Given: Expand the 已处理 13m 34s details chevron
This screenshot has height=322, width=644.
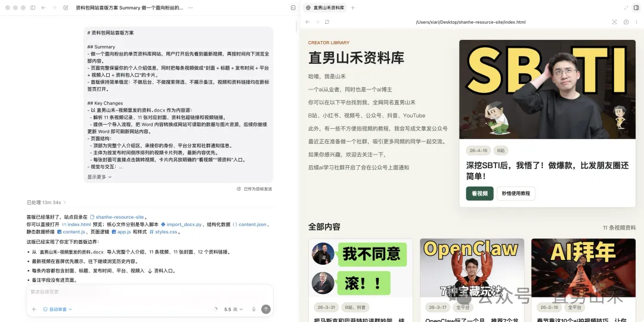Looking at the screenshot, I should [65, 203].
